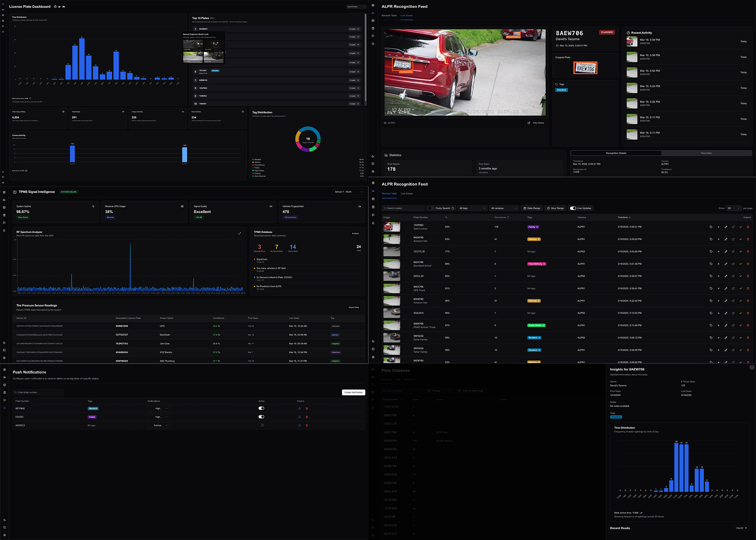This screenshot has height=540, width=756.
Task: Disable the D333X1 notification Active switch
Action: coord(261,417)
